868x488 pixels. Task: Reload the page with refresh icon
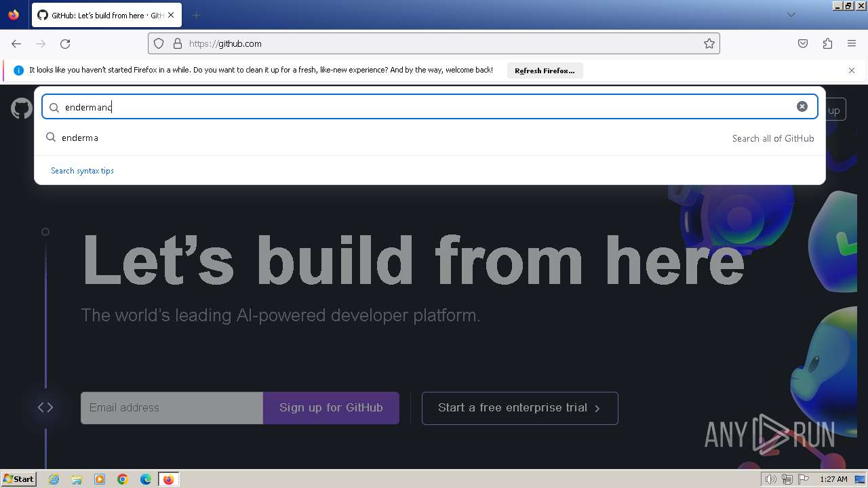click(65, 43)
